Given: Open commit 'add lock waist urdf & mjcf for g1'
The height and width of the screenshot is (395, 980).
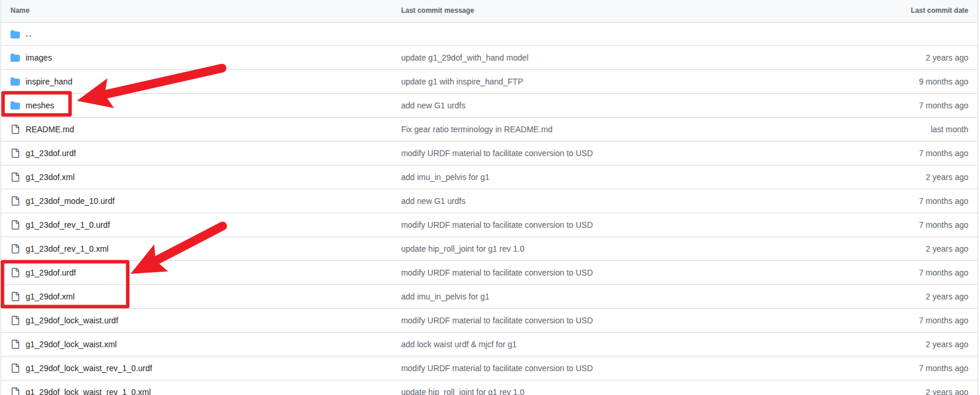Looking at the screenshot, I should pos(459,344).
